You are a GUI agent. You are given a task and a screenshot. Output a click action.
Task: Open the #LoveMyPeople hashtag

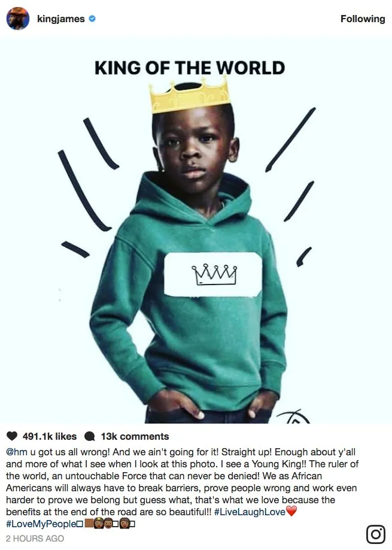(x=41, y=524)
